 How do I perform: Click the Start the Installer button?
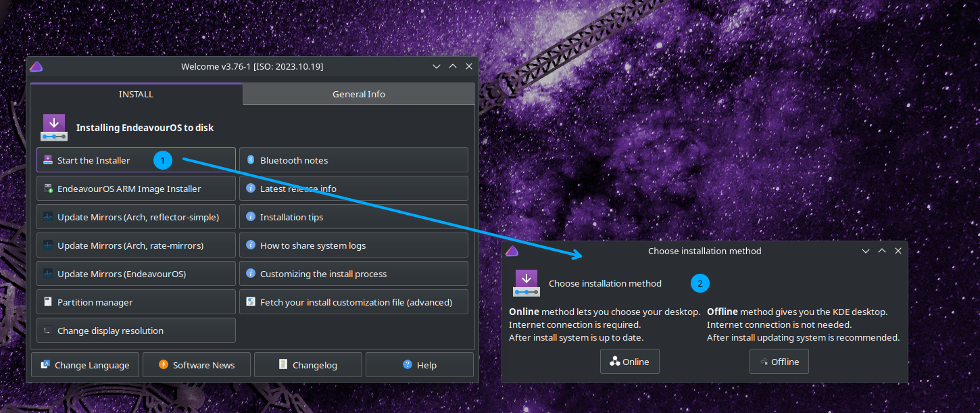click(x=136, y=160)
